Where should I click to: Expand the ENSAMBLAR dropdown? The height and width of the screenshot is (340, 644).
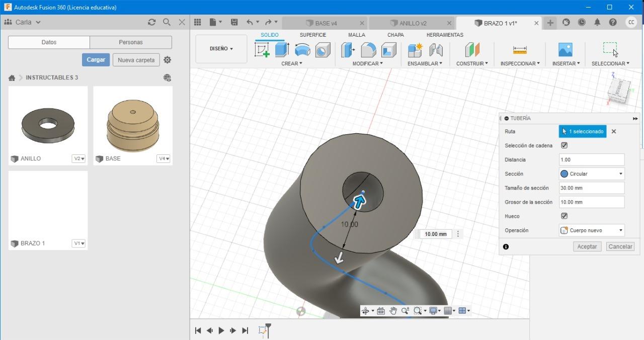coord(425,63)
